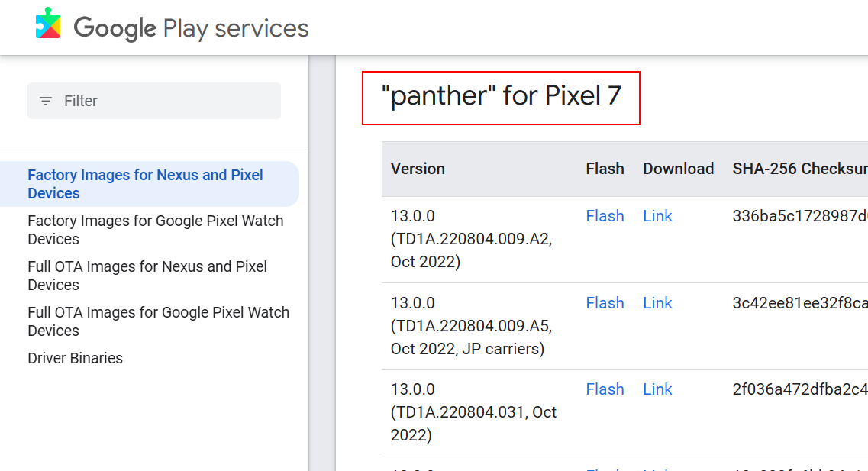
Task: Click the "panther" for Pixel 7 heading
Action: tap(501, 95)
